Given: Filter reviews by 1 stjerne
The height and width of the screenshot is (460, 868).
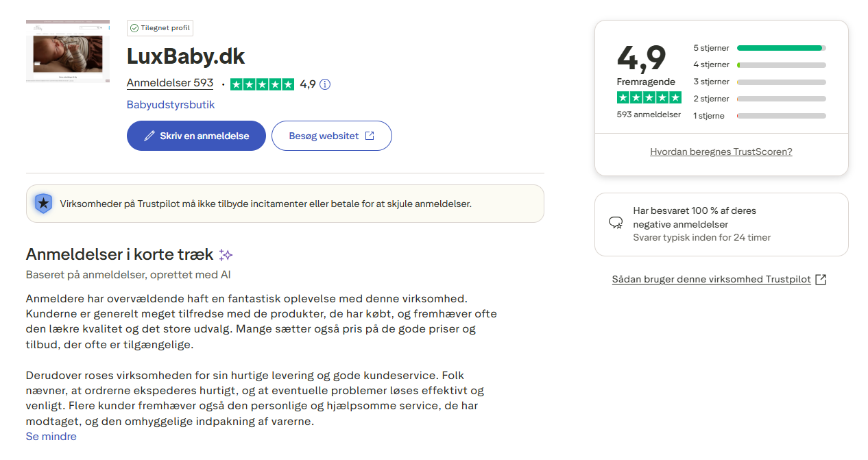Looking at the screenshot, I should tap(759, 116).
